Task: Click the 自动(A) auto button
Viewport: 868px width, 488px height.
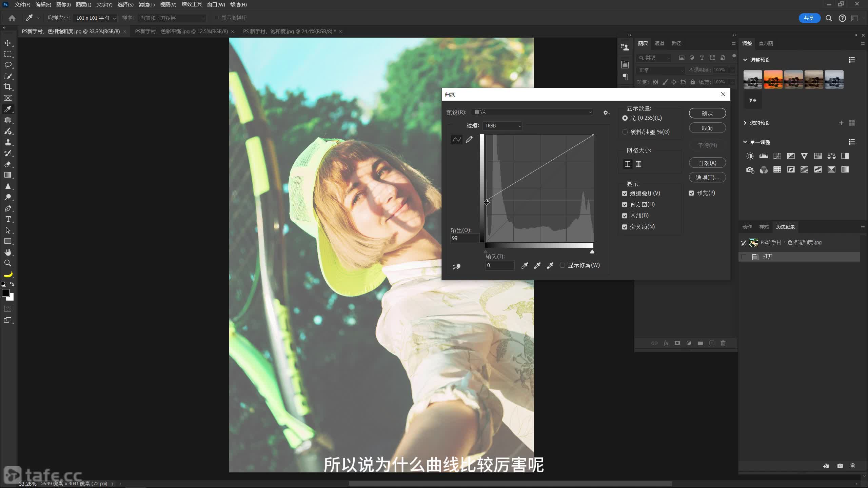Action: click(707, 163)
